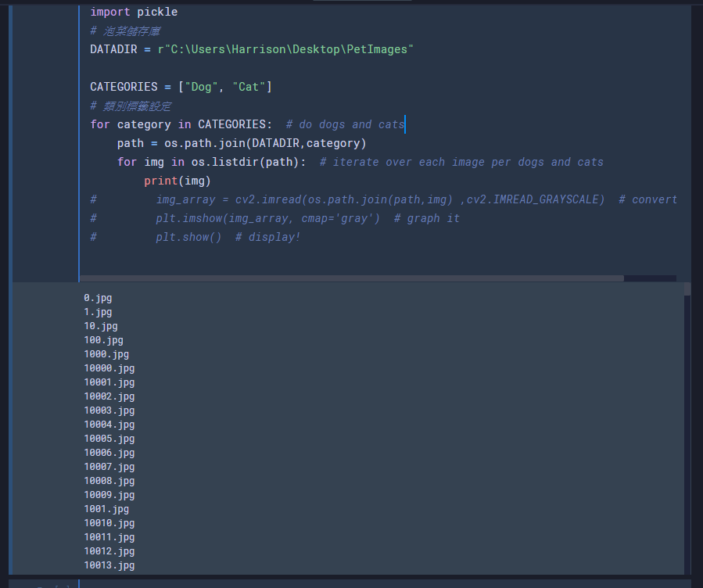Viewport: 703px width, 588px height.
Task: Click the commented plt.show() line
Action: (195, 238)
